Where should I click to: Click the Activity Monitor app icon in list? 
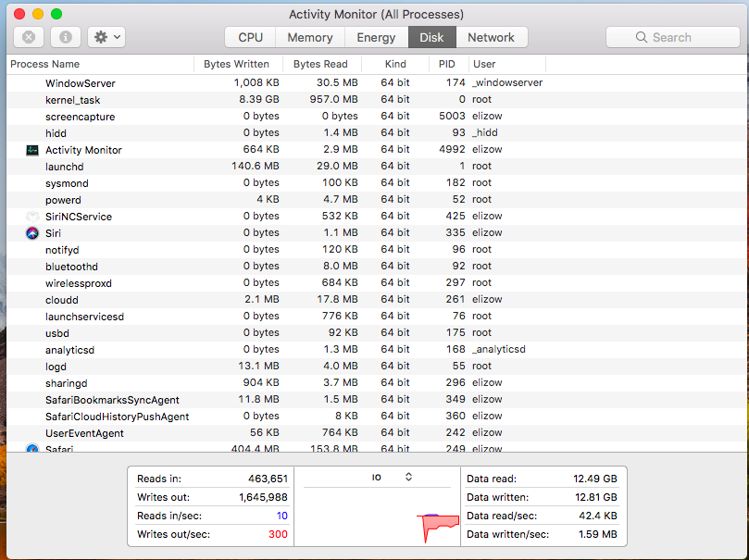click(32, 150)
